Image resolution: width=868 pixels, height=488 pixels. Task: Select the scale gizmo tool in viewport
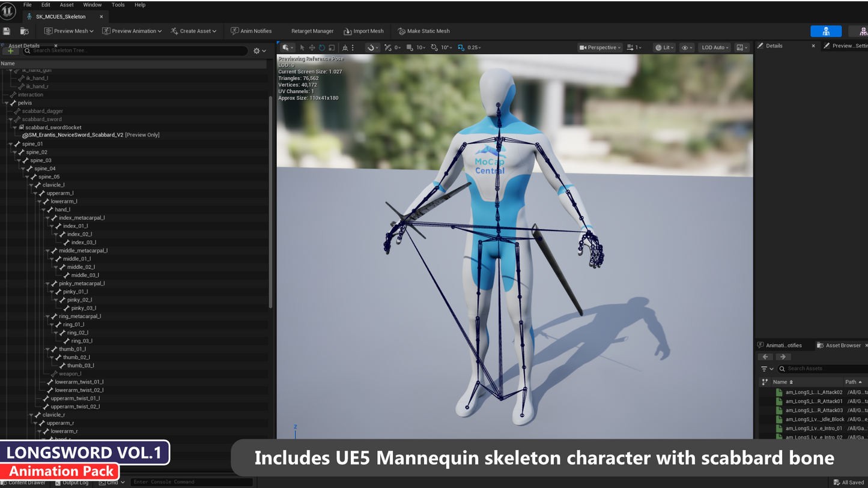[x=332, y=47]
